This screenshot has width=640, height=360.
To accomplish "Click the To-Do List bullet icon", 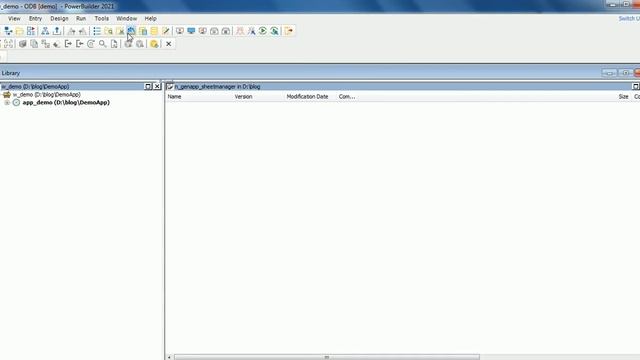I will pos(97,31).
